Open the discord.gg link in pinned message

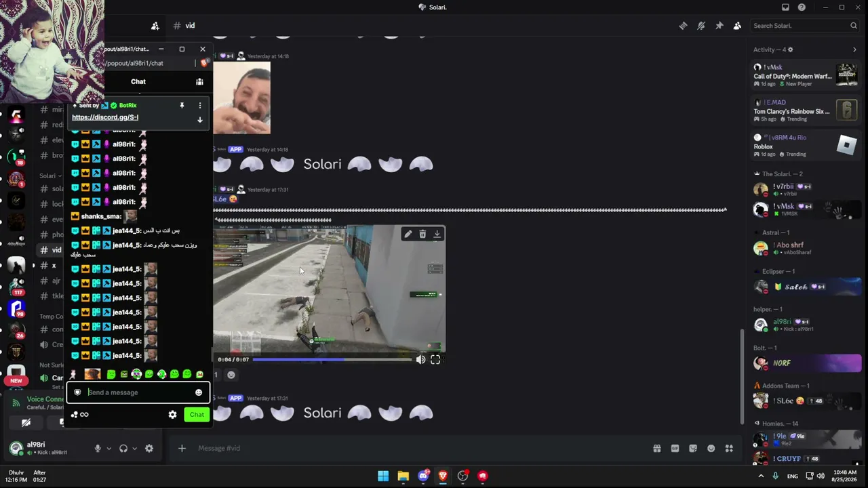click(x=105, y=117)
